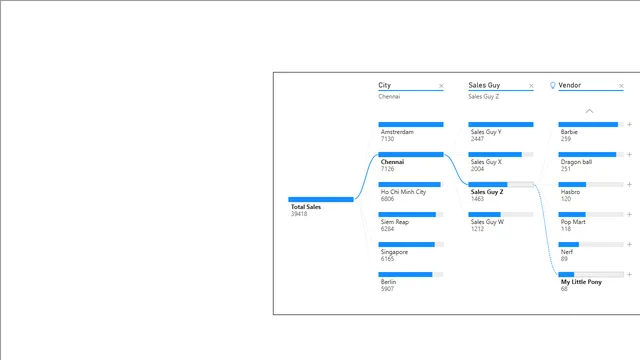
Task: Click the Total Sales value 39418
Action: [x=299, y=214]
